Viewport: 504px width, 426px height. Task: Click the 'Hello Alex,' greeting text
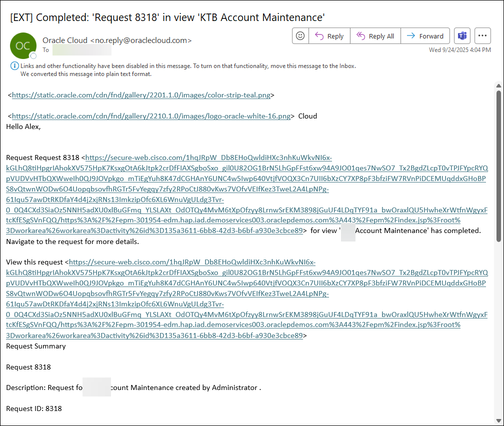(x=23, y=126)
